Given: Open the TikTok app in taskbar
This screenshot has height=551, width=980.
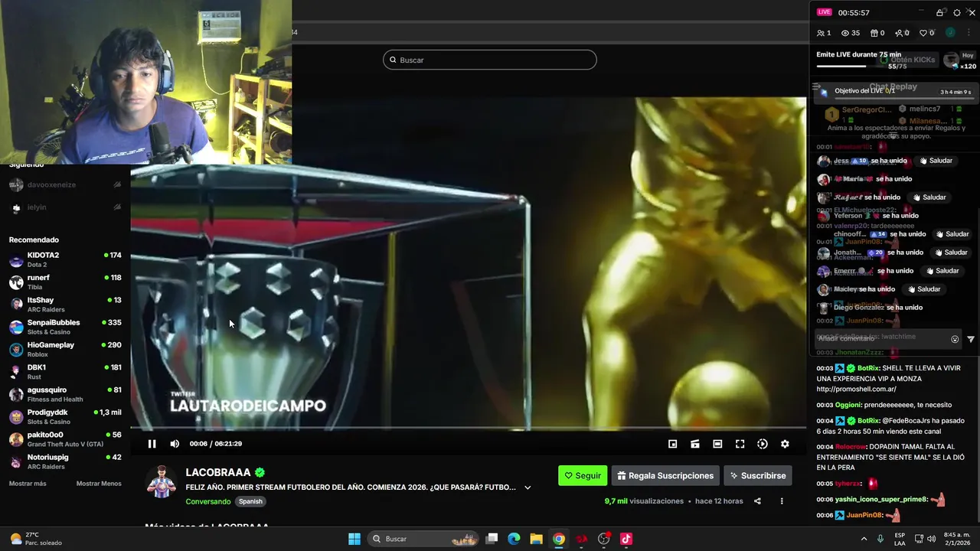Looking at the screenshot, I should 626,539.
